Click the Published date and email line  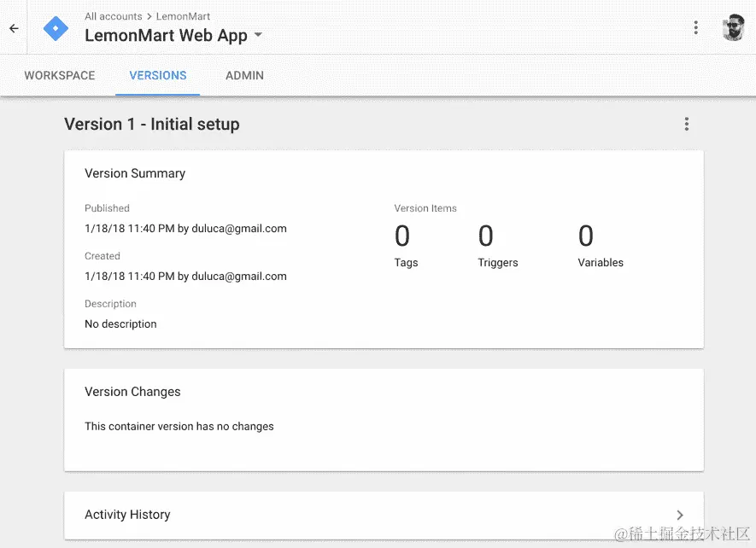pyautogui.click(x=185, y=229)
